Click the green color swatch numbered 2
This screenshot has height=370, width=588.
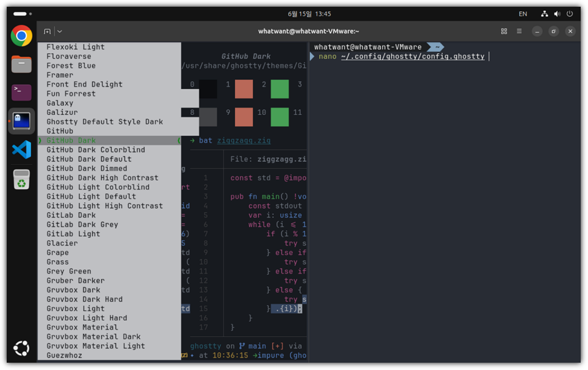(280, 89)
